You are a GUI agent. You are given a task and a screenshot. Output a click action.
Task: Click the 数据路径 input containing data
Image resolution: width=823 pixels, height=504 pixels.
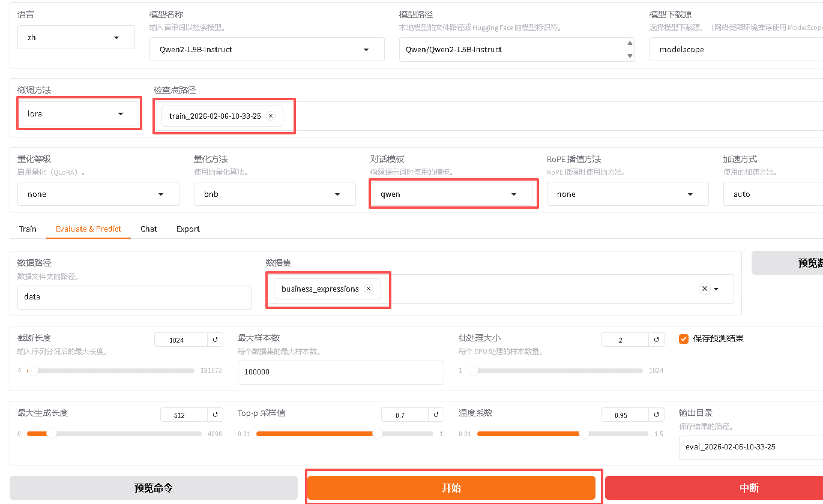point(134,297)
